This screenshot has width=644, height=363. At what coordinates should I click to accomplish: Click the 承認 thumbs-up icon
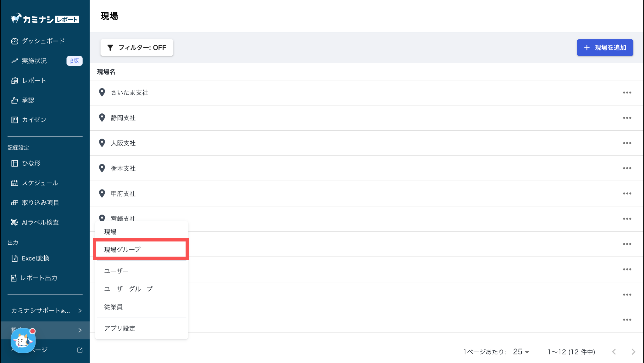pyautogui.click(x=14, y=100)
